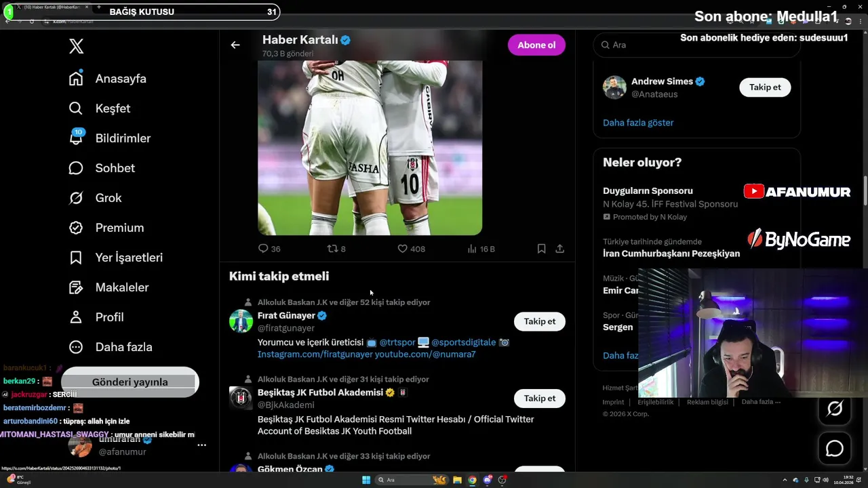This screenshot has height=488, width=868.
Task: Open trend Duyguların Sponsoru
Action: click(648, 191)
